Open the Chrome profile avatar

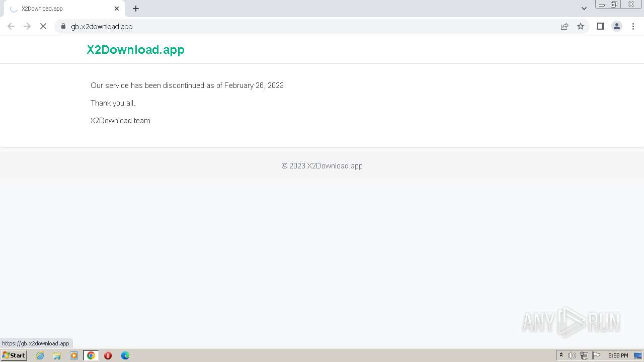(616, 26)
